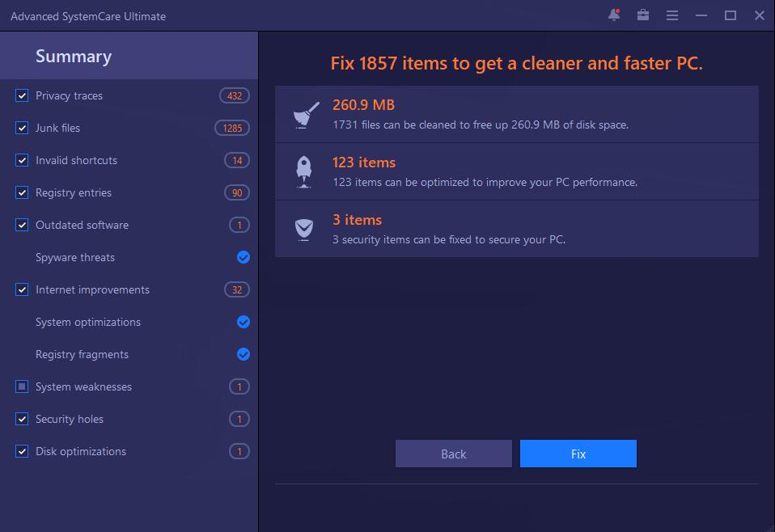
Task: Uncheck the Security holes checkbox
Action: pyautogui.click(x=22, y=419)
